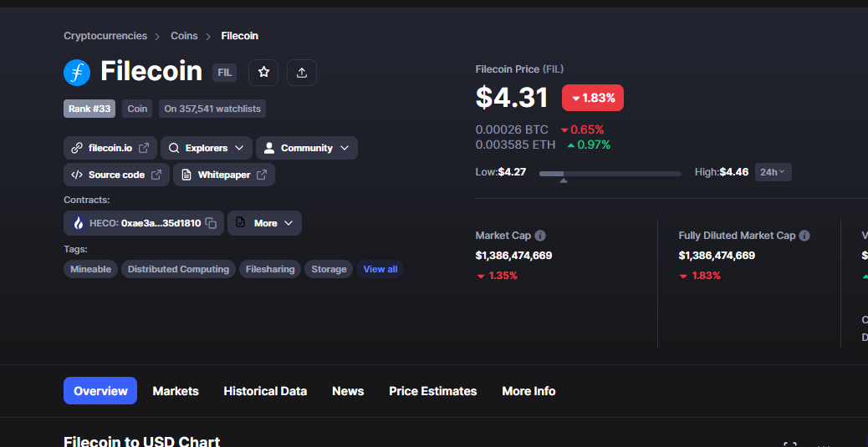Image resolution: width=868 pixels, height=447 pixels.
Task: Click the red 1.83% price change badge
Action: 593,98
